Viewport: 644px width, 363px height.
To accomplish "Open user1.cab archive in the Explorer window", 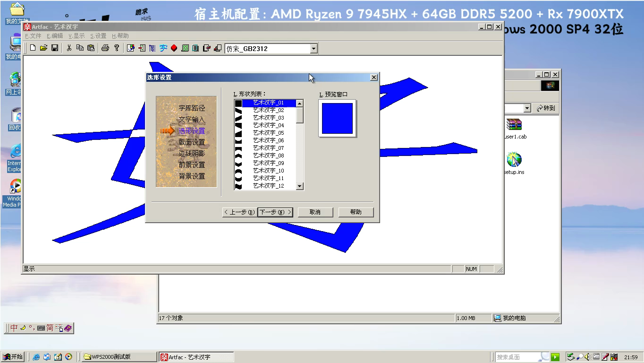I will (514, 129).
